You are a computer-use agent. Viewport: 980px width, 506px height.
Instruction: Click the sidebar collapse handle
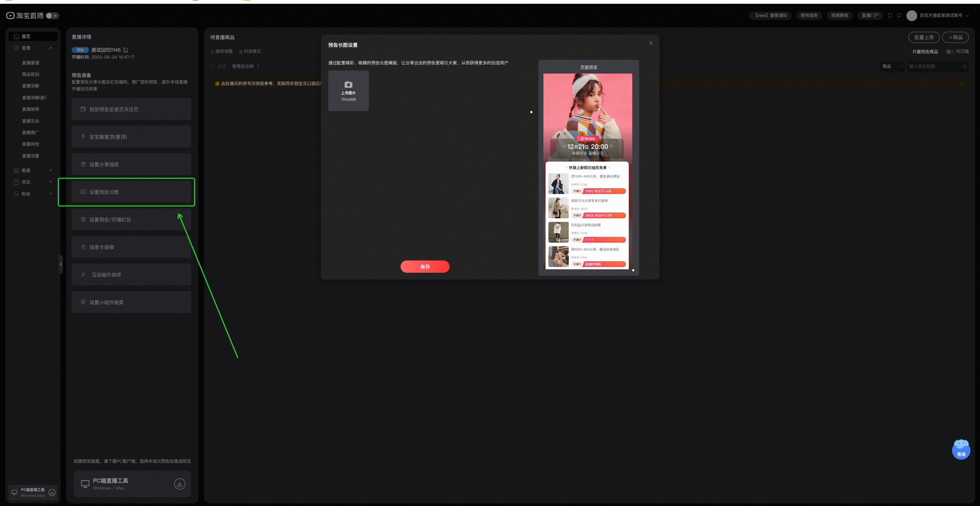click(61, 264)
